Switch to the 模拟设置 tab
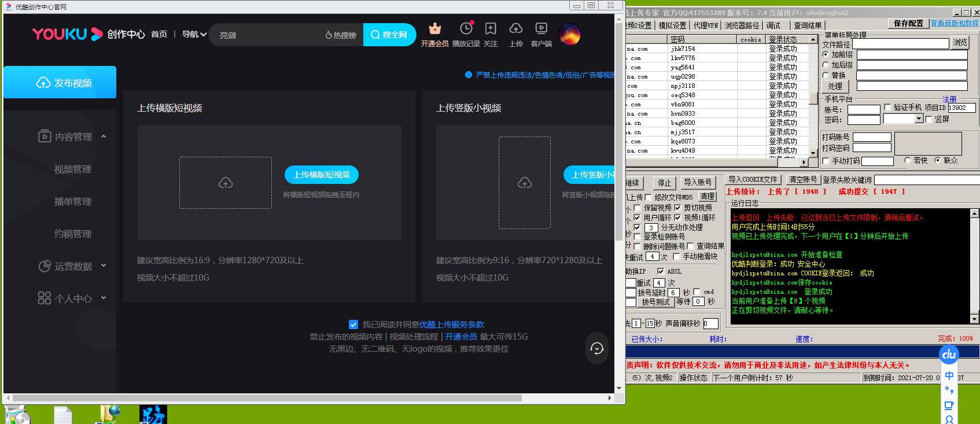Image resolution: width=980 pixels, height=424 pixels. [x=672, y=25]
